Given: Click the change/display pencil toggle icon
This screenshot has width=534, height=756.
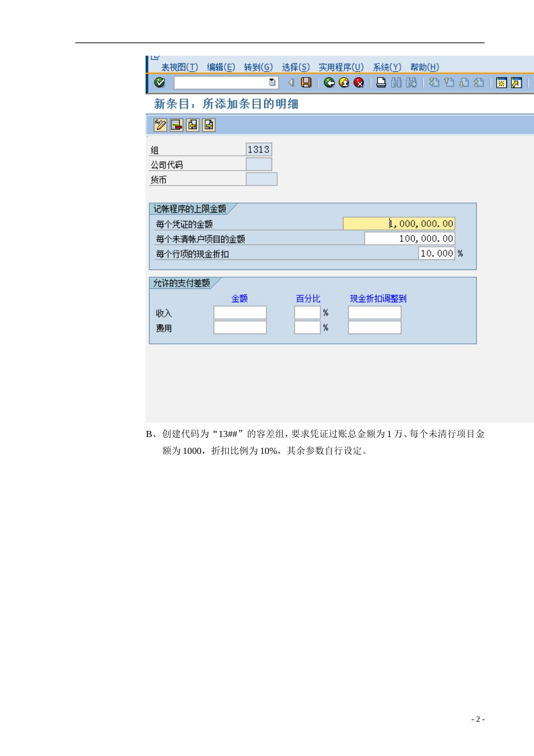Looking at the screenshot, I should pyautogui.click(x=160, y=125).
